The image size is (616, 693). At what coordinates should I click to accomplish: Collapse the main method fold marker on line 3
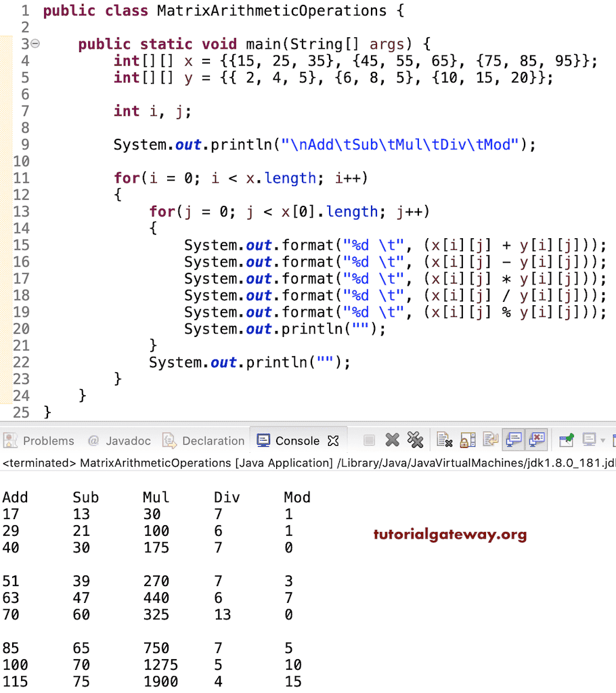pyautogui.click(x=35, y=43)
